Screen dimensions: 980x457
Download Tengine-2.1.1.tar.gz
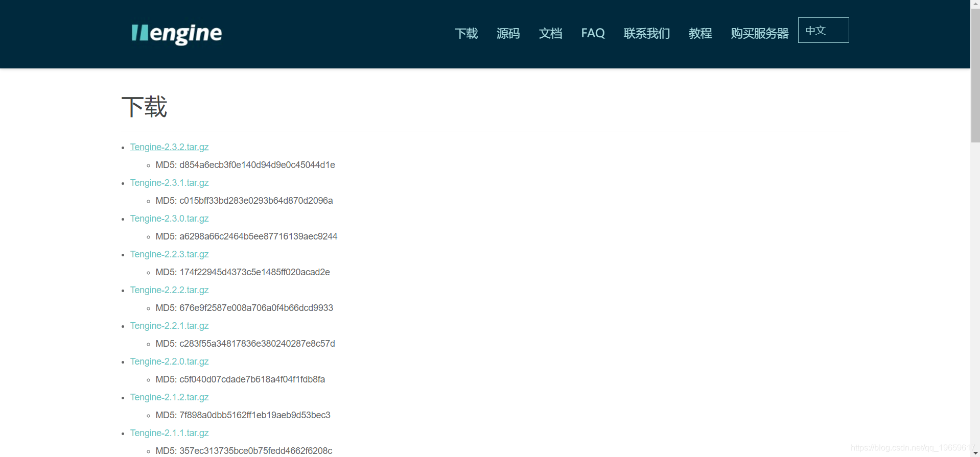[169, 433]
